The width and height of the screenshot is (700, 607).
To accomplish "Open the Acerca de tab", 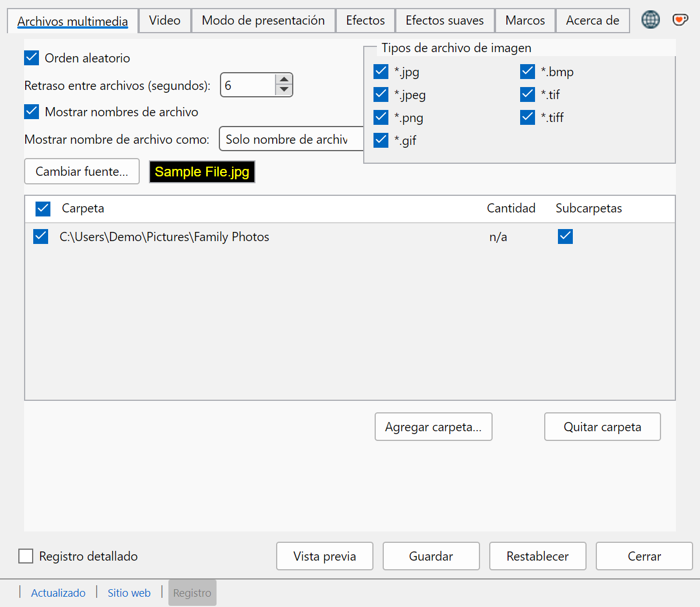I will coord(593,21).
